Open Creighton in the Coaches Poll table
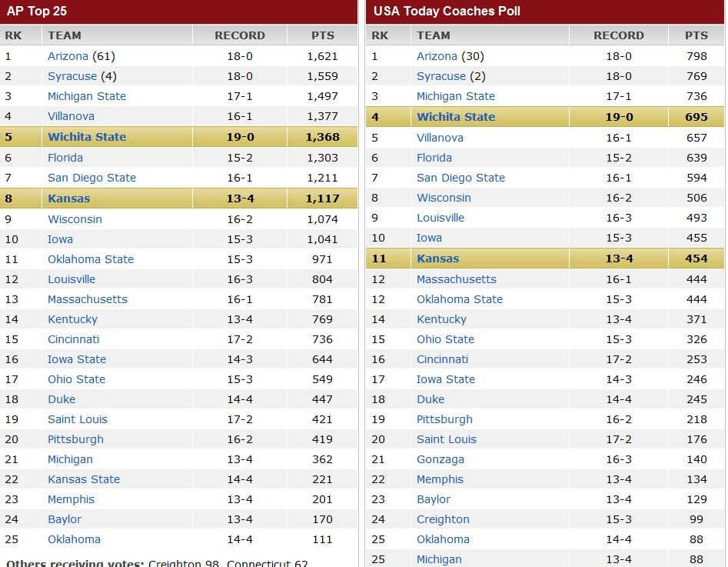The width and height of the screenshot is (728, 567). [443, 519]
